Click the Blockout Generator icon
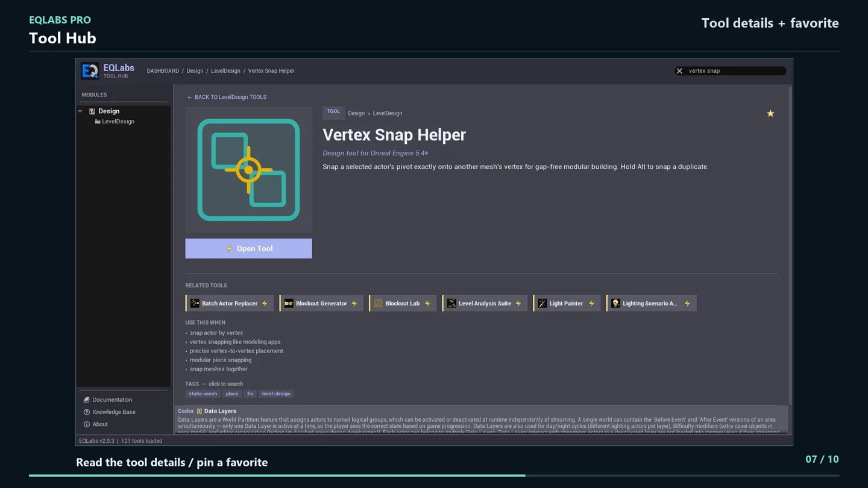 289,304
